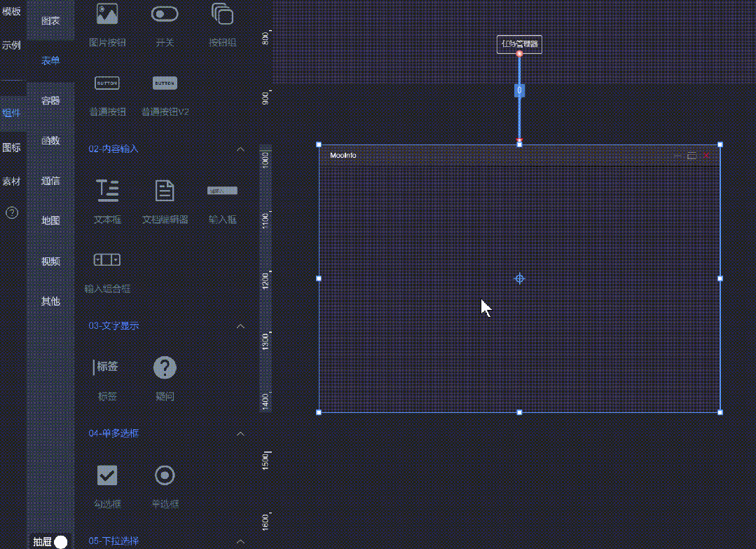Choose the 标签 label component
Screen dimensions: 756x549
point(106,367)
